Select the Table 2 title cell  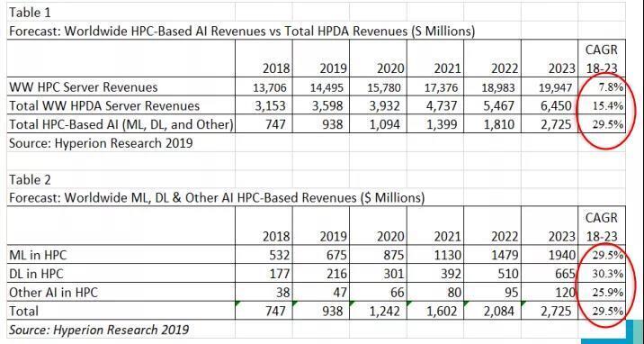pyautogui.click(x=31, y=179)
